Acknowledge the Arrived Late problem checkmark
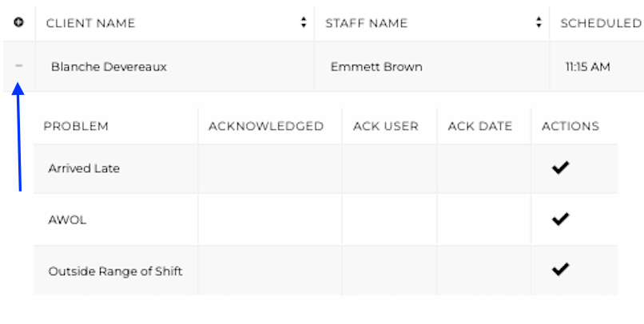 pyautogui.click(x=560, y=168)
